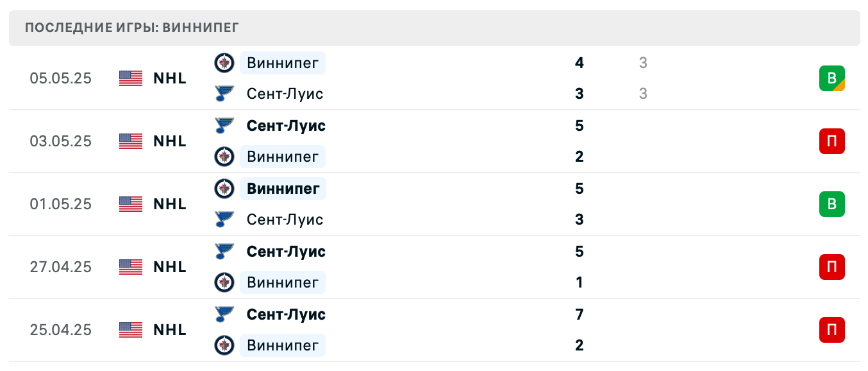Open the St. Louis Blues logo in the 25.04.25 match
The image size is (868, 371).
pyautogui.click(x=224, y=314)
